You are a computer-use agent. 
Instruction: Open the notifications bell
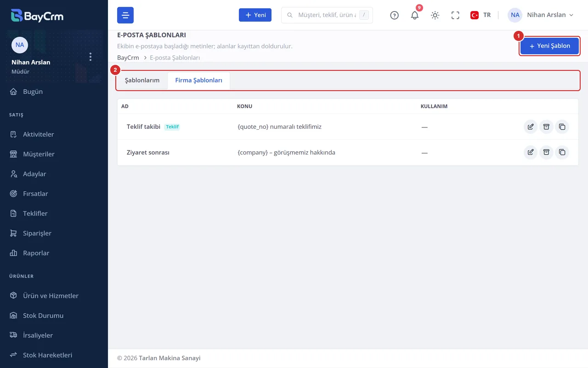point(415,15)
